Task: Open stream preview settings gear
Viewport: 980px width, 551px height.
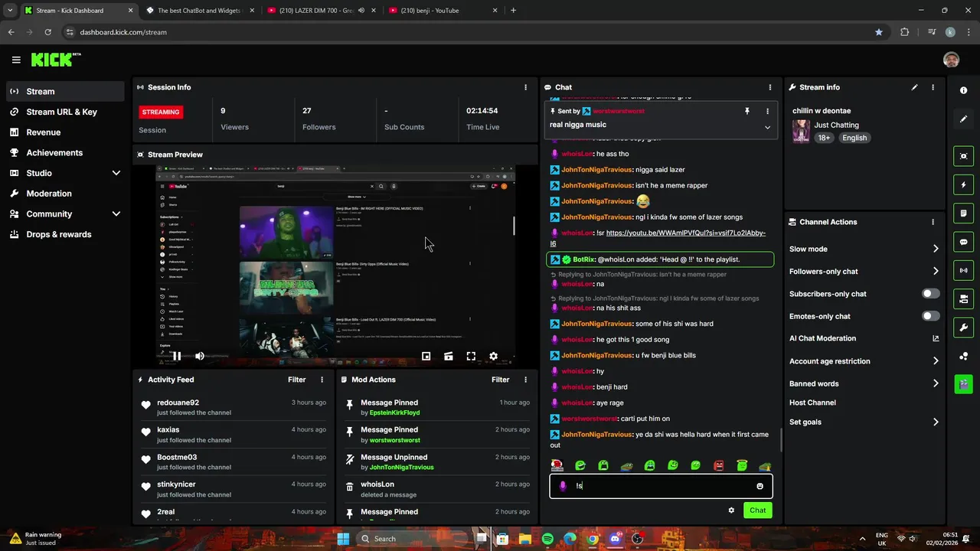Action: pyautogui.click(x=493, y=356)
